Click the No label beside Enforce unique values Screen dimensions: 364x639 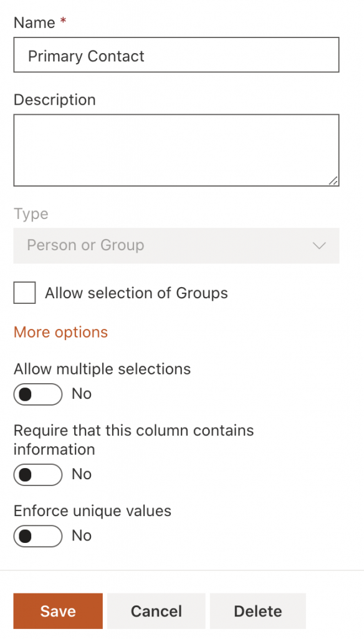click(81, 535)
